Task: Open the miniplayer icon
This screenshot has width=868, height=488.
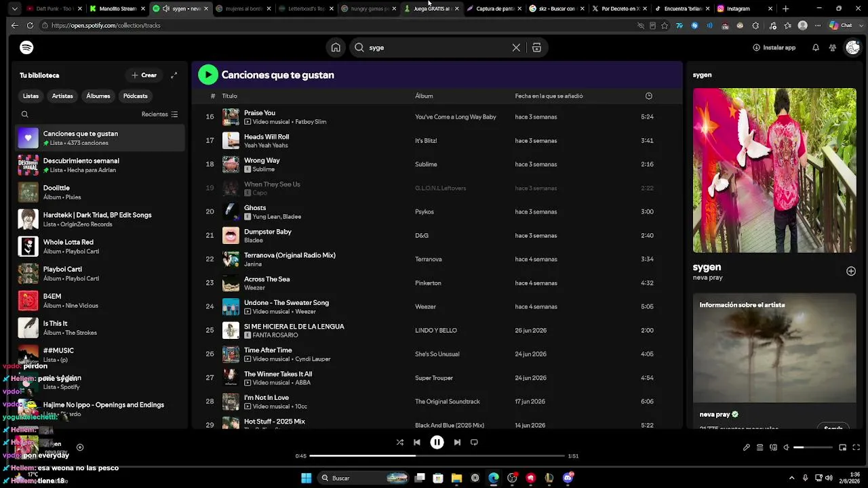Action: (x=843, y=447)
